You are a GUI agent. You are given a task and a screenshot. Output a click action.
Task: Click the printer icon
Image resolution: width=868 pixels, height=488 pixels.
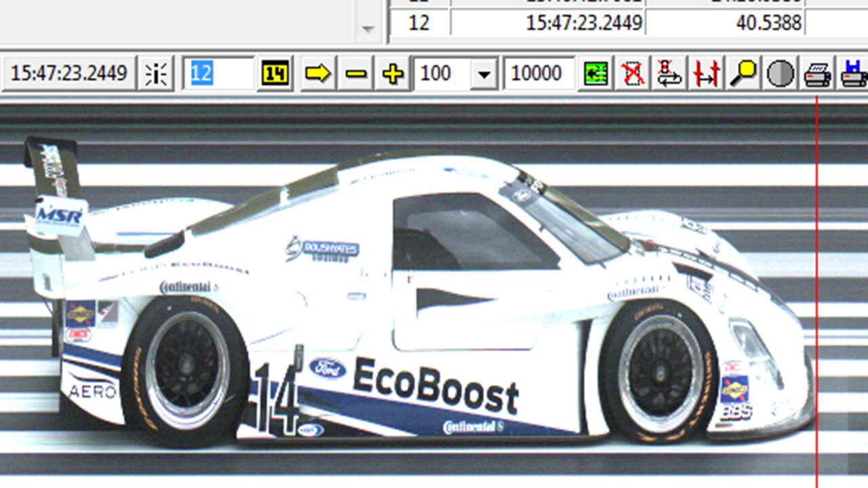point(818,73)
